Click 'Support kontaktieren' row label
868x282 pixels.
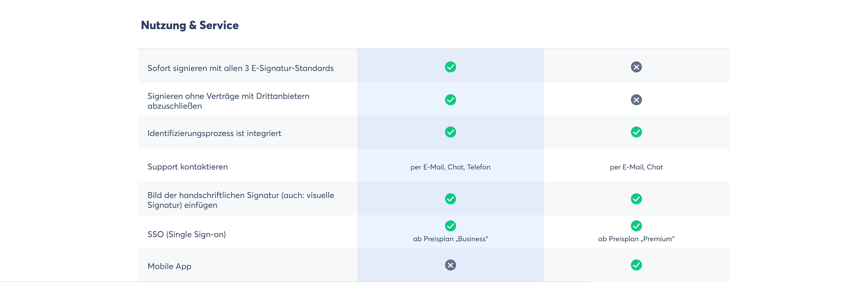[188, 167]
